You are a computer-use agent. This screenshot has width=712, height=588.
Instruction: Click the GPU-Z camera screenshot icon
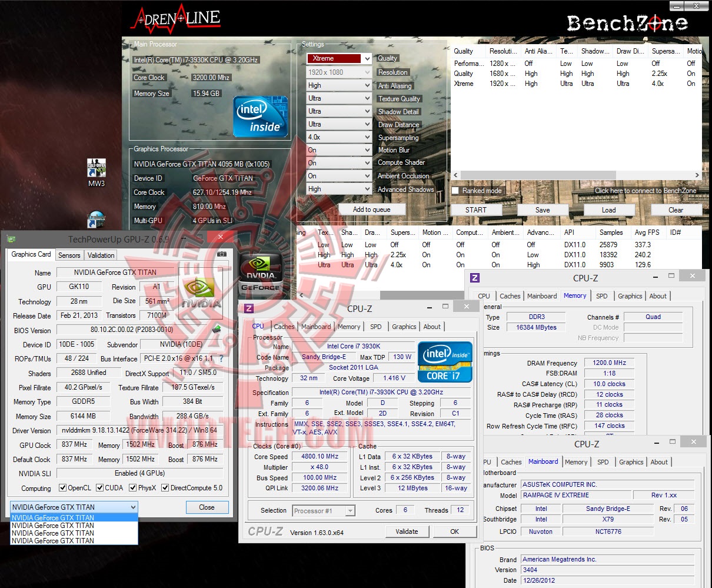click(x=221, y=254)
